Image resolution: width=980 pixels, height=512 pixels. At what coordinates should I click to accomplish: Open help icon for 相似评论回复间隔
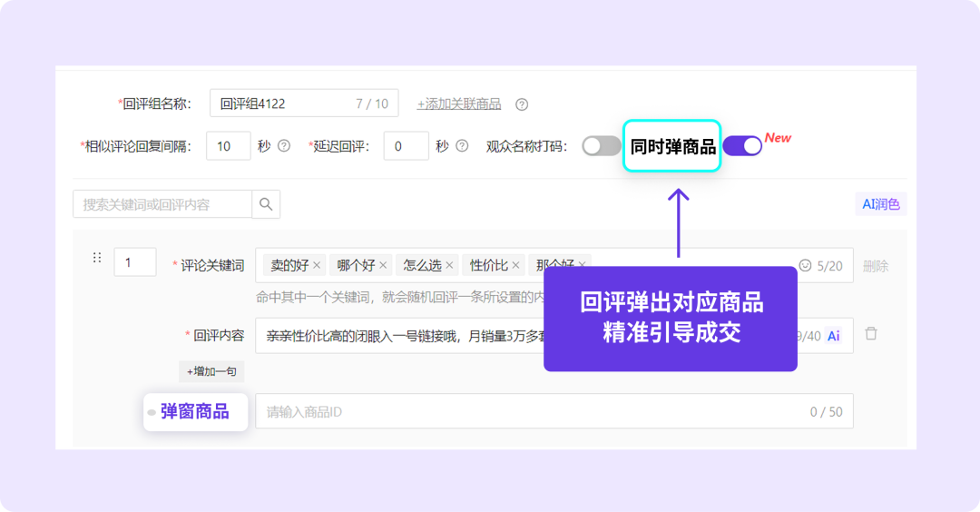[284, 145]
